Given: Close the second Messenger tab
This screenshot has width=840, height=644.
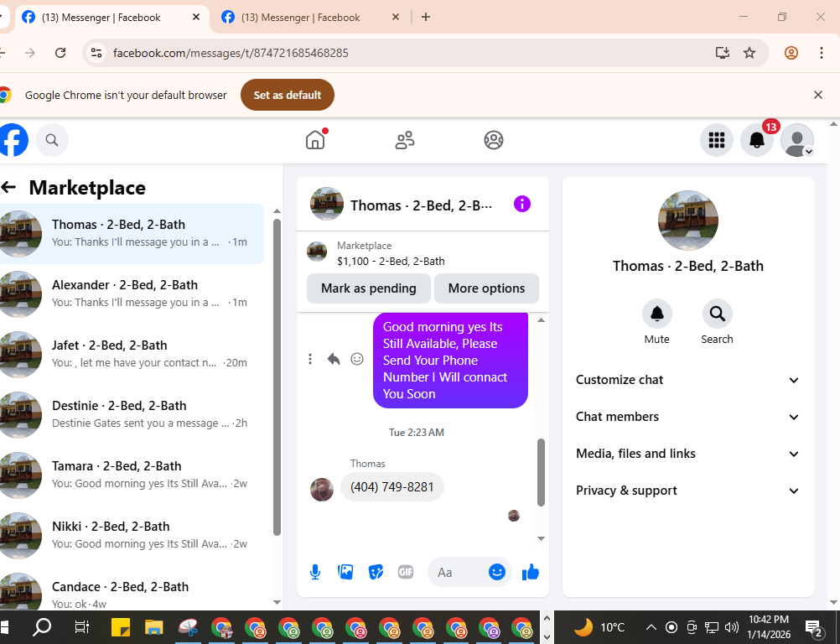Looking at the screenshot, I should (396, 17).
